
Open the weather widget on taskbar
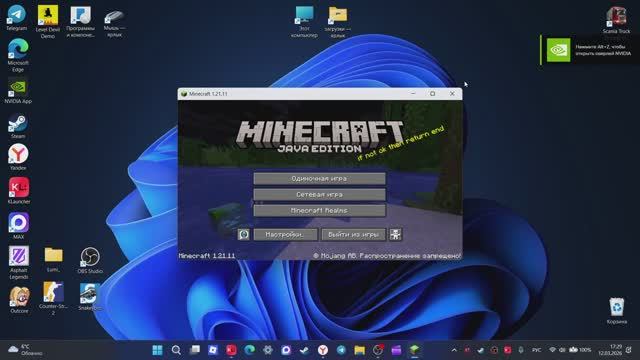pyautogui.click(x=25, y=350)
